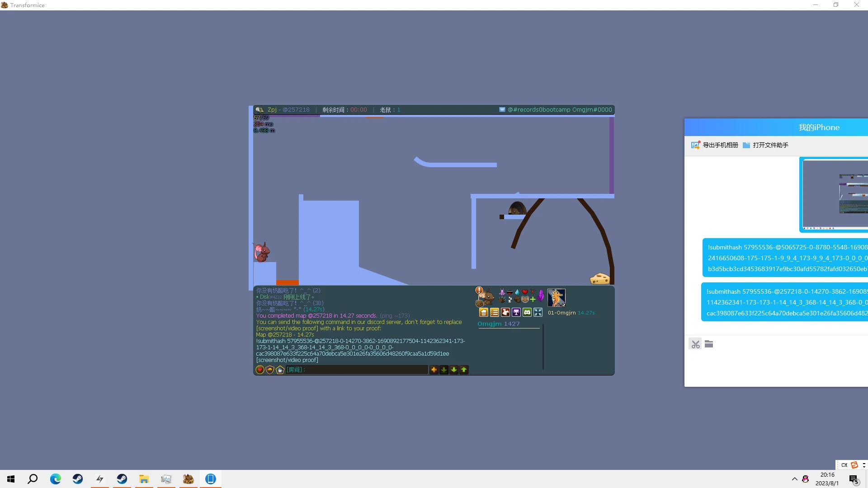868x488 pixels.
Task: Click the bright green down-arrow chat button
Action: coord(454,370)
